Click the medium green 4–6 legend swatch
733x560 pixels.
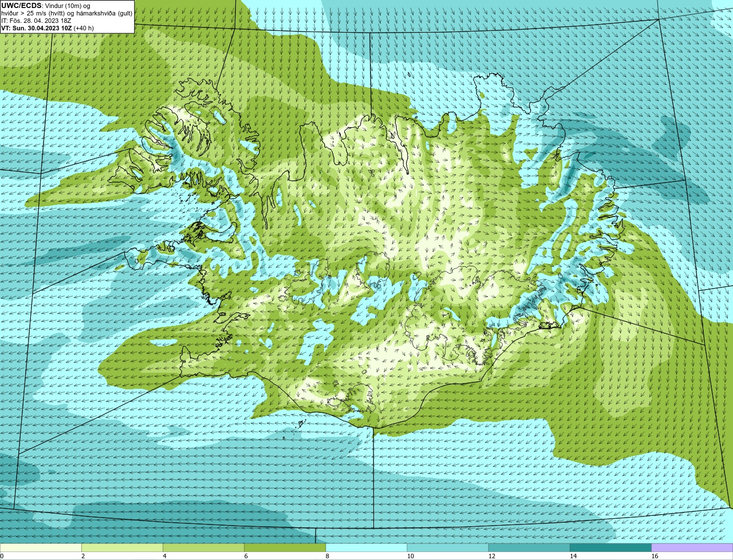pos(203,548)
